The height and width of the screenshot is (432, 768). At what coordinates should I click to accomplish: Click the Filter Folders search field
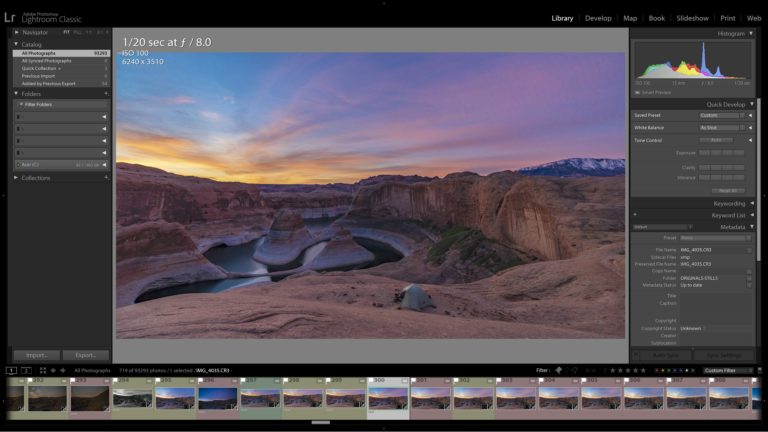61,104
